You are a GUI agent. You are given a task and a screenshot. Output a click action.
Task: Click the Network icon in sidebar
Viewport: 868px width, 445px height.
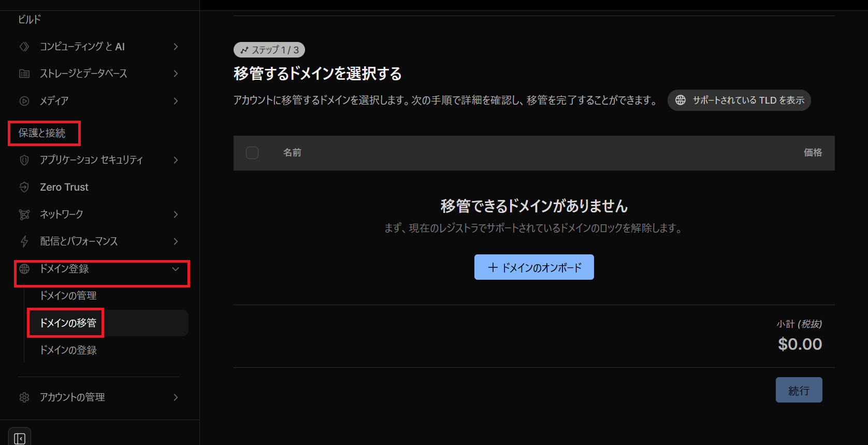[x=24, y=214]
